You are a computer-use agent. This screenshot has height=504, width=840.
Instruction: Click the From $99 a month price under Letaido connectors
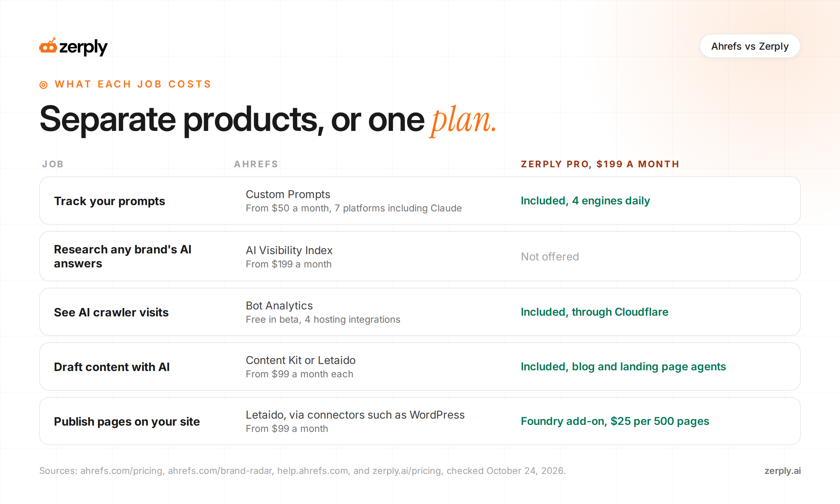click(287, 429)
